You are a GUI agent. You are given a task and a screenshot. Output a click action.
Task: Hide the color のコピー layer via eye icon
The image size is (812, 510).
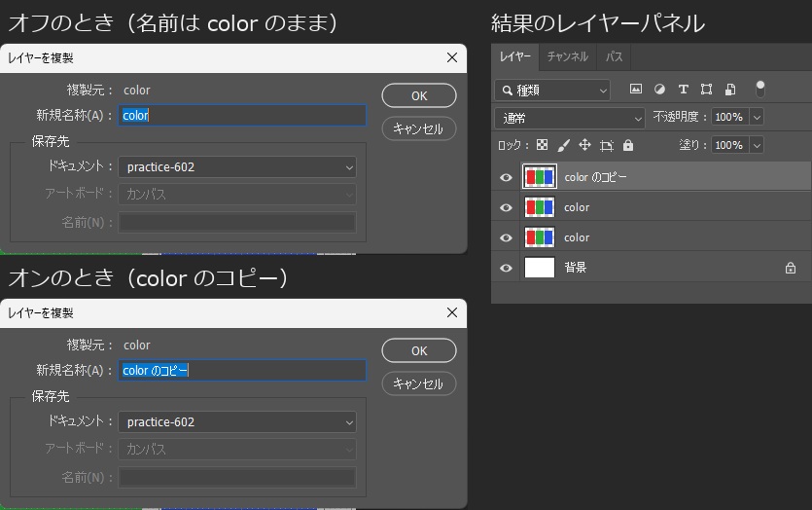(x=506, y=177)
